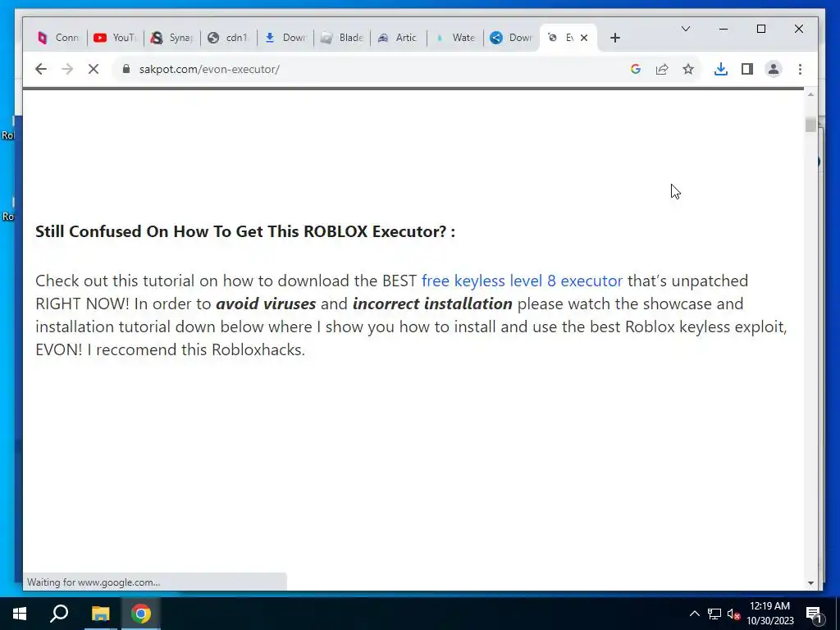840x630 pixels.
Task: Open the Chrome three-dot menu
Action: [800, 69]
